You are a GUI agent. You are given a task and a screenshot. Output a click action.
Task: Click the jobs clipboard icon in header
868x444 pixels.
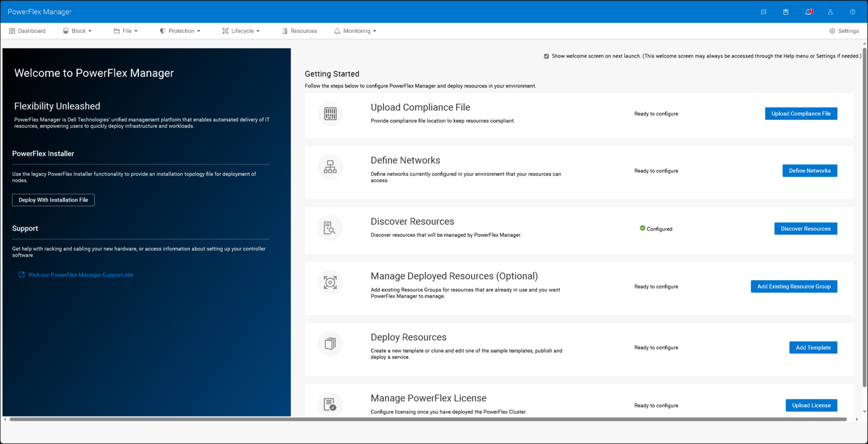tap(785, 11)
